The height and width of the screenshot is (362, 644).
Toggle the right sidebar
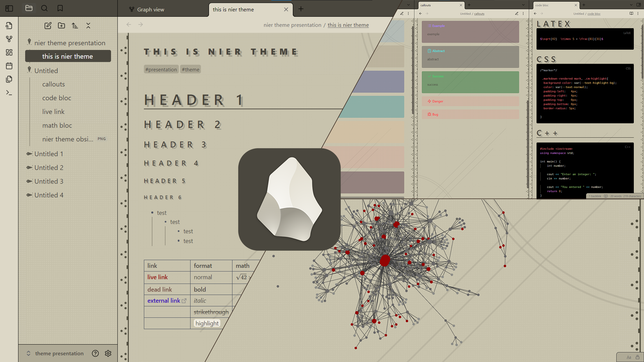[639, 5]
